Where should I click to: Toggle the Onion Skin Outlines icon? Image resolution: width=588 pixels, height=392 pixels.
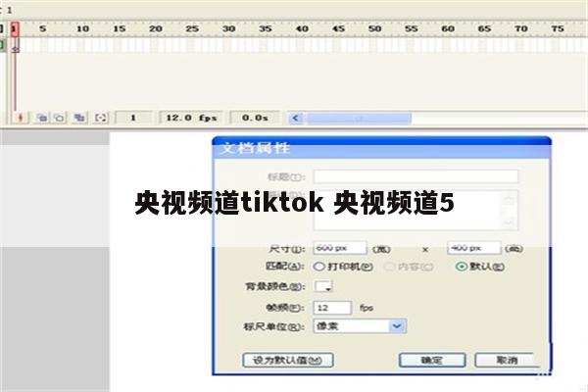pyautogui.click(x=59, y=118)
